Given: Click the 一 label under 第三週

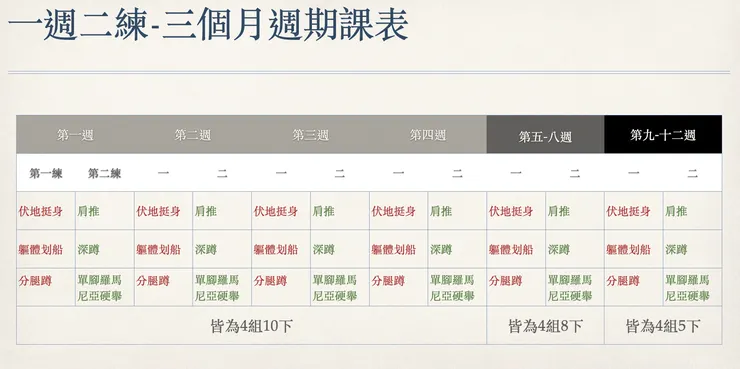Looking at the screenshot, I should pos(281,174).
